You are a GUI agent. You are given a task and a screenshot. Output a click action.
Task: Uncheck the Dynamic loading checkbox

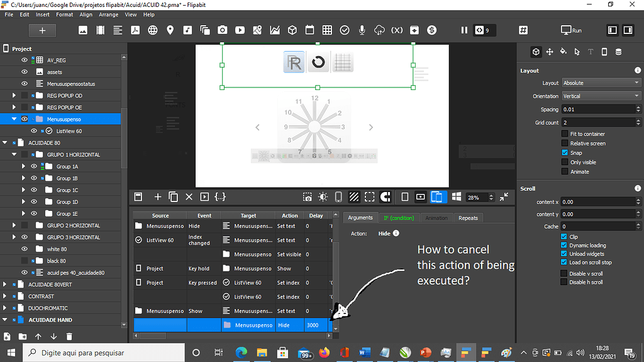[564, 246]
